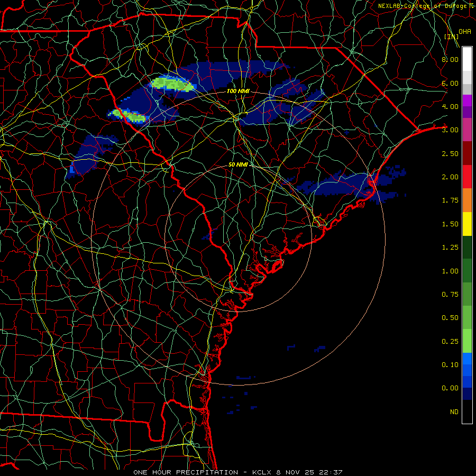Click the NEXLAB College of DuPage watermark text
This screenshot has height=476, width=476.
426,6
